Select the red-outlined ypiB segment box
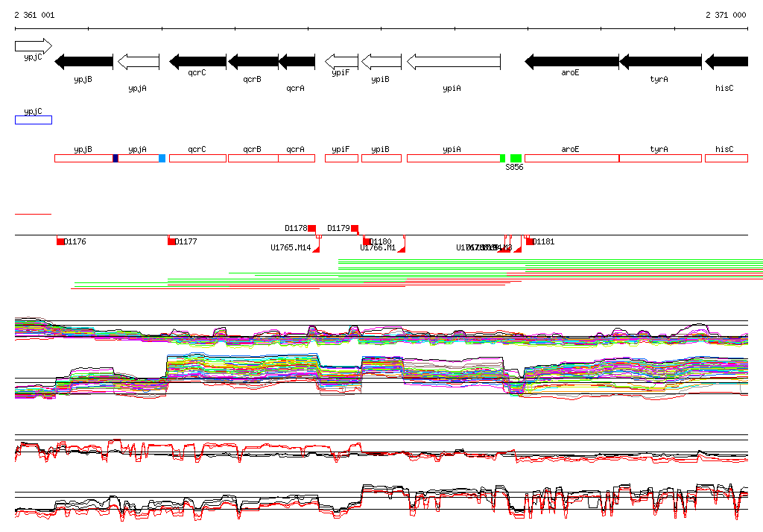The height and width of the screenshot is (532, 763). point(381,158)
